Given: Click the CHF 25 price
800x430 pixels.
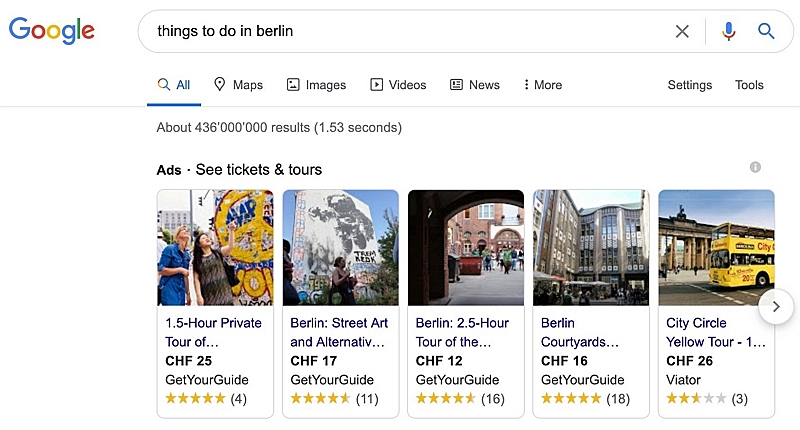Looking at the screenshot, I should [x=188, y=361].
